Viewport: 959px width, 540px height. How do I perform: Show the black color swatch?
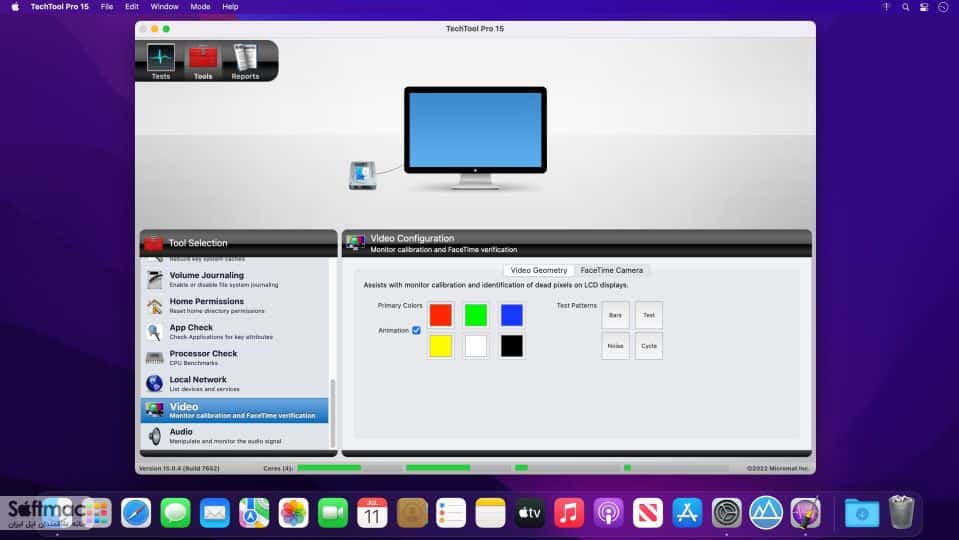512,346
